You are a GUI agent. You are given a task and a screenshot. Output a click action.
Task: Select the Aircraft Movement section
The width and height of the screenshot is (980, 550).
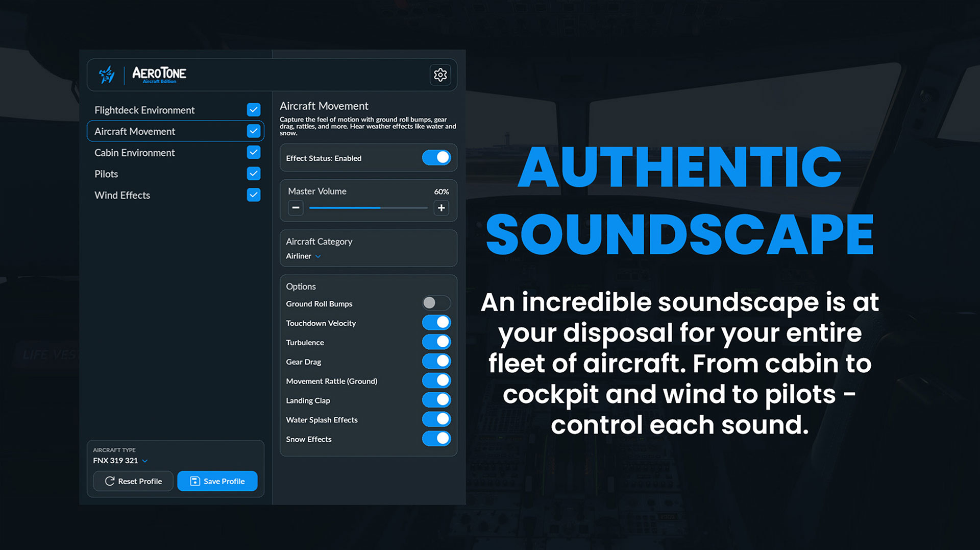point(135,131)
